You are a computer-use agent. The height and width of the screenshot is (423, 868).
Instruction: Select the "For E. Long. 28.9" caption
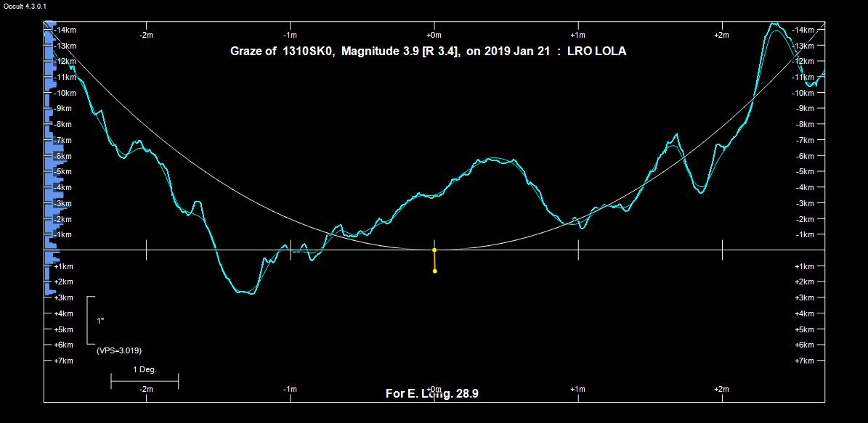point(431,394)
